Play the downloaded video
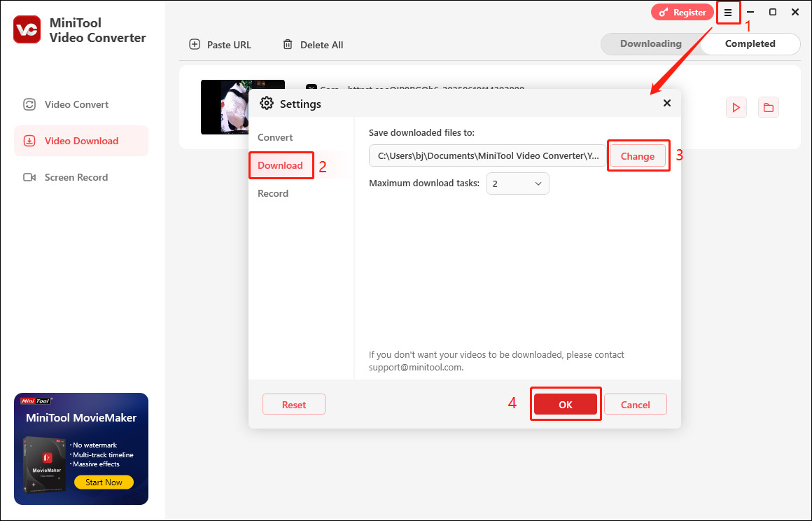This screenshot has height=521, width=812. tap(736, 108)
